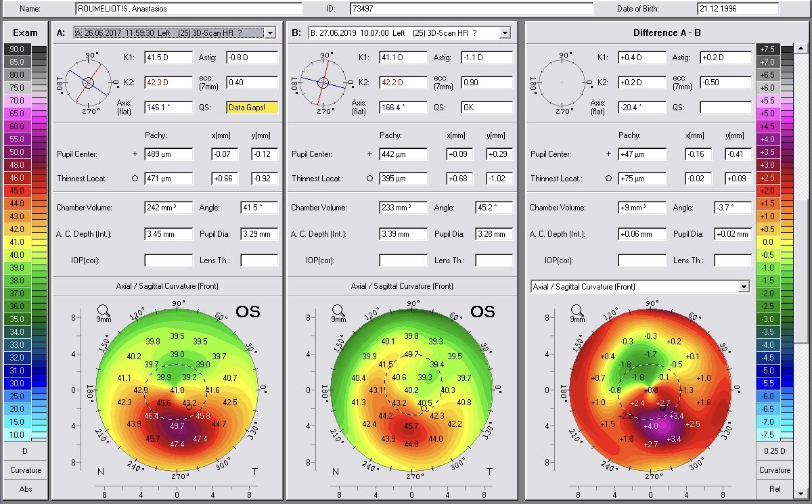Click the OS label on map A
This screenshot has height=504, width=812.
[x=248, y=312]
